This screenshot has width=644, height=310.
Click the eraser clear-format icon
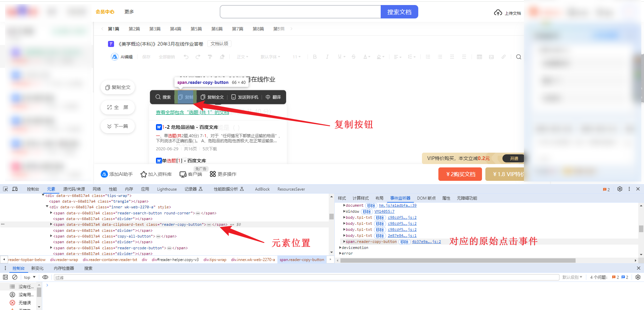(222, 57)
